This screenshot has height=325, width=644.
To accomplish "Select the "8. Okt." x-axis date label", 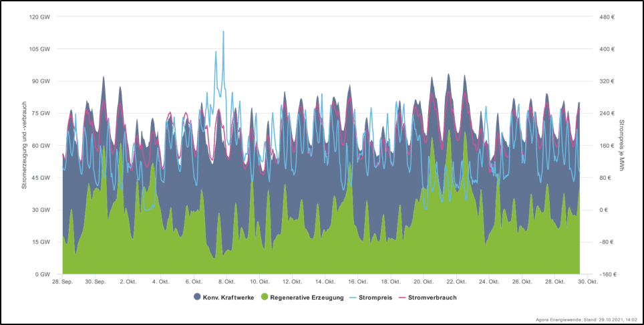I will [226, 282].
